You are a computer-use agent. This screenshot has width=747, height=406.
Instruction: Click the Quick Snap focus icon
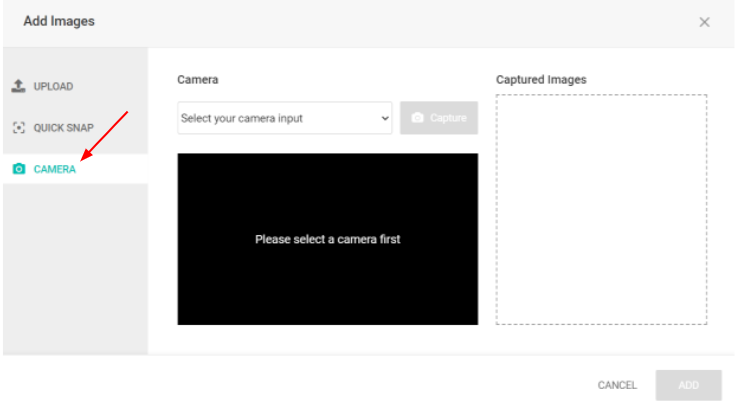pos(19,128)
